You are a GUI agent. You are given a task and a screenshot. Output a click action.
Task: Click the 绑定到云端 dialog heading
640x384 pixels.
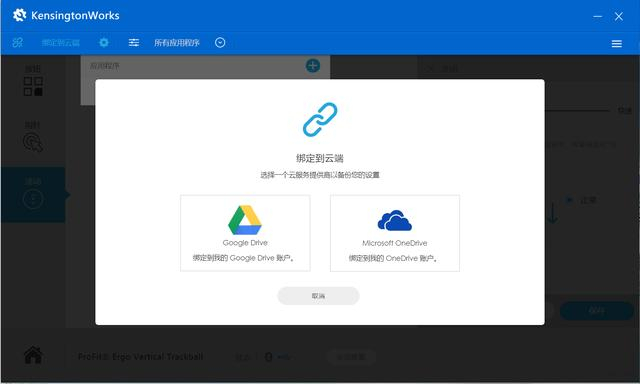click(320, 158)
